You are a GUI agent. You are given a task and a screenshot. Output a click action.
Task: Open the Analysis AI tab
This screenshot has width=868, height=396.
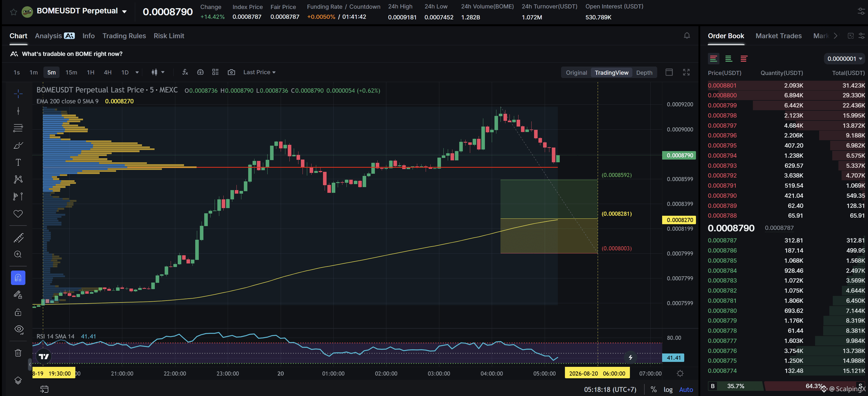click(x=55, y=36)
